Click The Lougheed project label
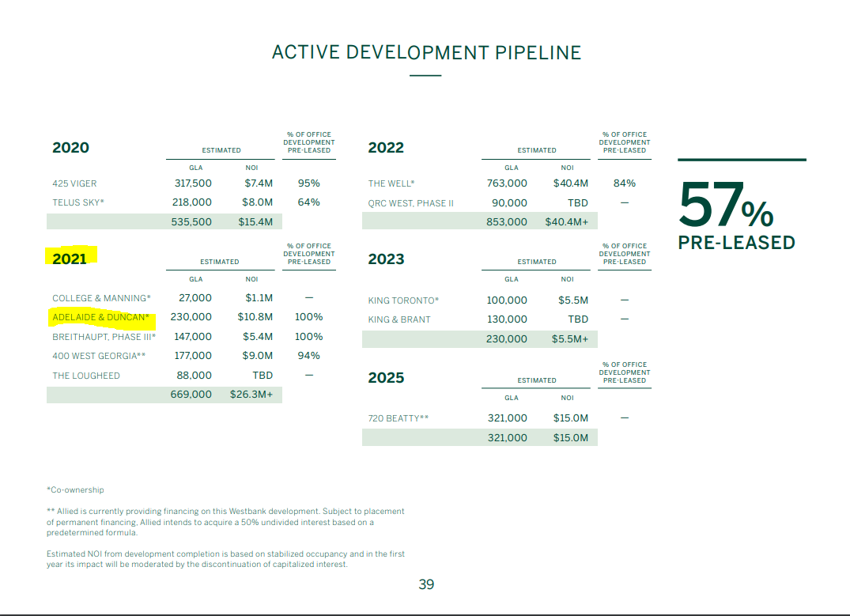This screenshot has height=616, width=850. click(x=86, y=376)
